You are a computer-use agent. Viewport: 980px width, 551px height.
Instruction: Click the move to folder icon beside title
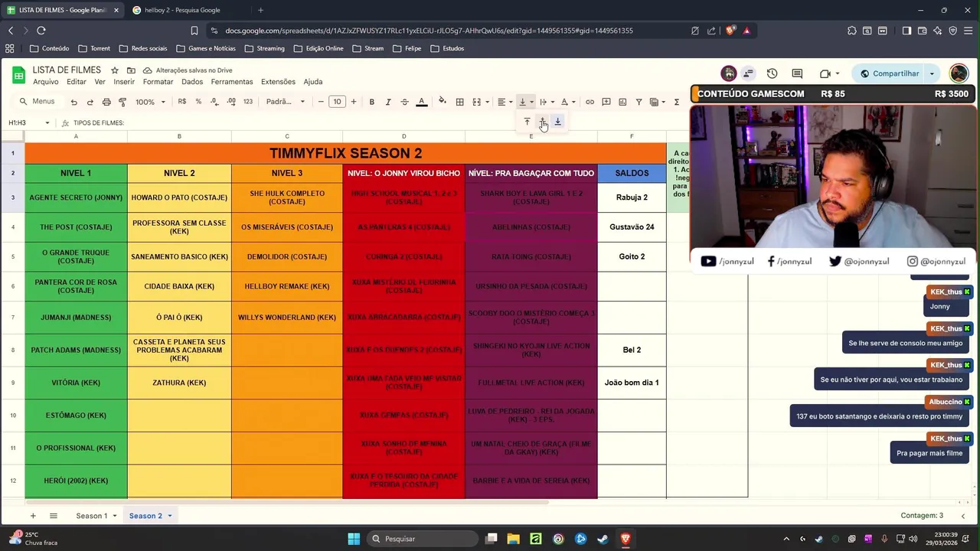(x=131, y=70)
